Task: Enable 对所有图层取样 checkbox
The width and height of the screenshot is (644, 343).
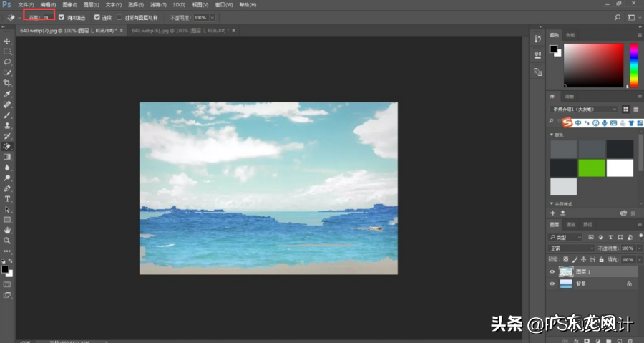Action: click(119, 17)
